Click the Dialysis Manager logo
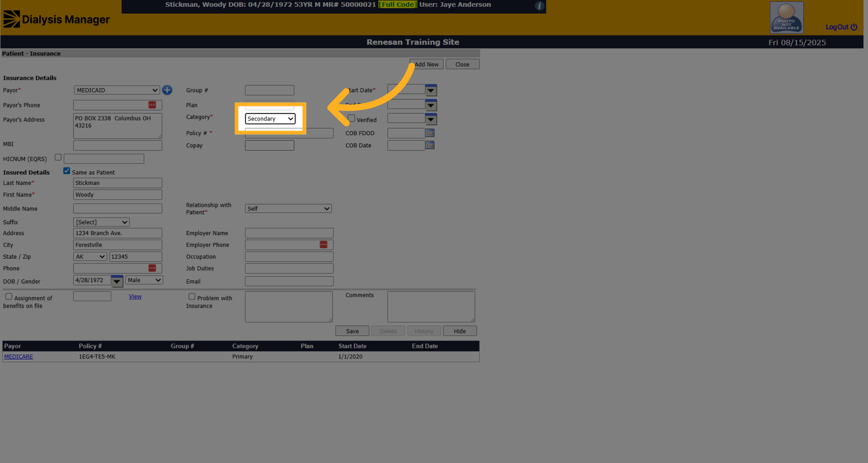This screenshot has height=463, width=868. point(56,19)
